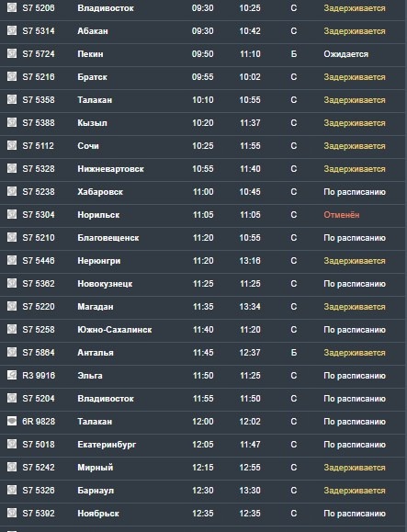Screen dimensions: 407x532
Task: Click the Задерживается status for Нерюнгри
Action: pyautogui.click(x=355, y=261)
